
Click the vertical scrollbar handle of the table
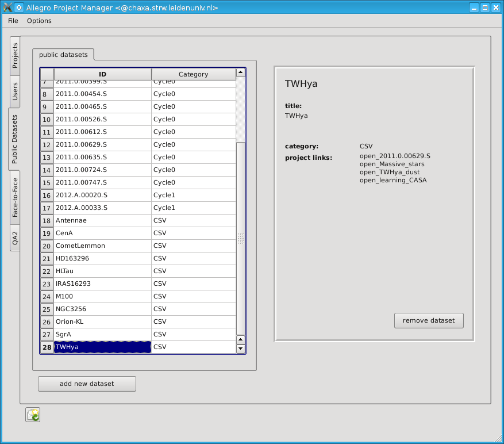tap(241, 238)
